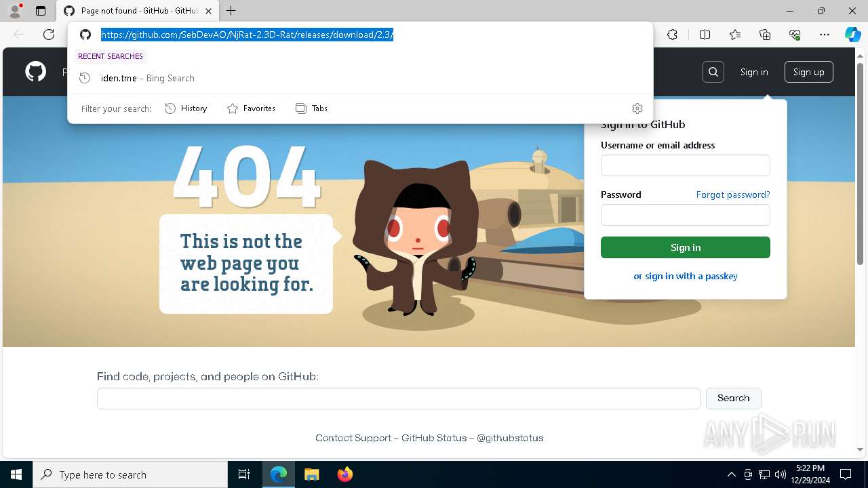Click the GitHub header search icon
Screen dimensions: 868x488
[713, 72]
